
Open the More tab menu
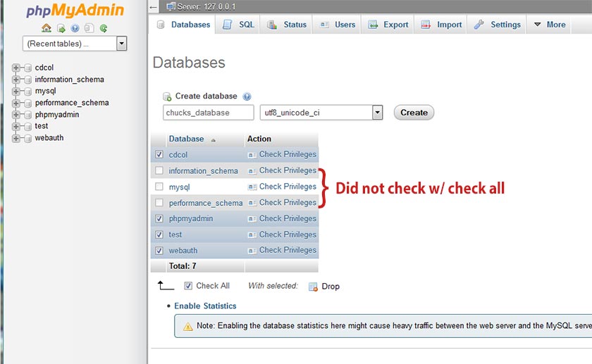(549, 25)
